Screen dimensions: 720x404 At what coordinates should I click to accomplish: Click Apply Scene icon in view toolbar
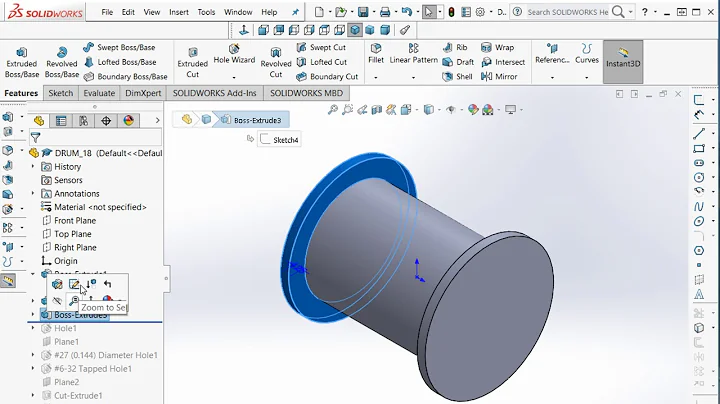488,110
